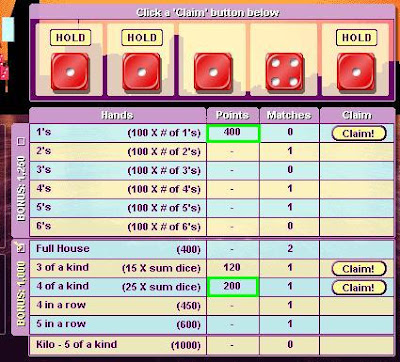Viewport: 400px width, 362px height.
Task: Click the '(100 X # of 6's)' formula text
Action: click(x=164, y=227)
